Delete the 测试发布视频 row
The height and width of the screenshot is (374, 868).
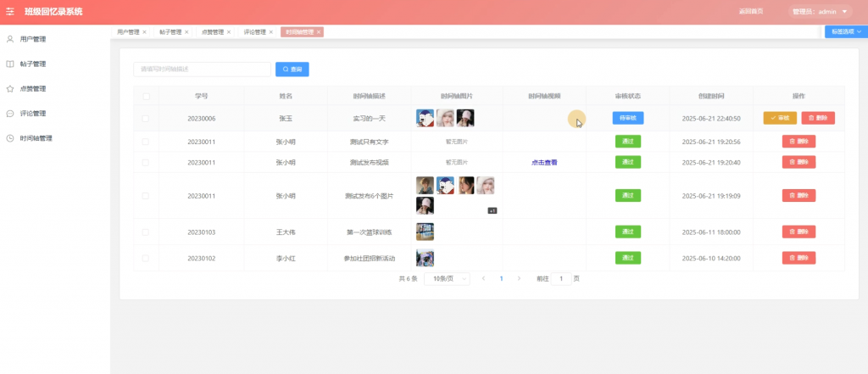[798, 162]
